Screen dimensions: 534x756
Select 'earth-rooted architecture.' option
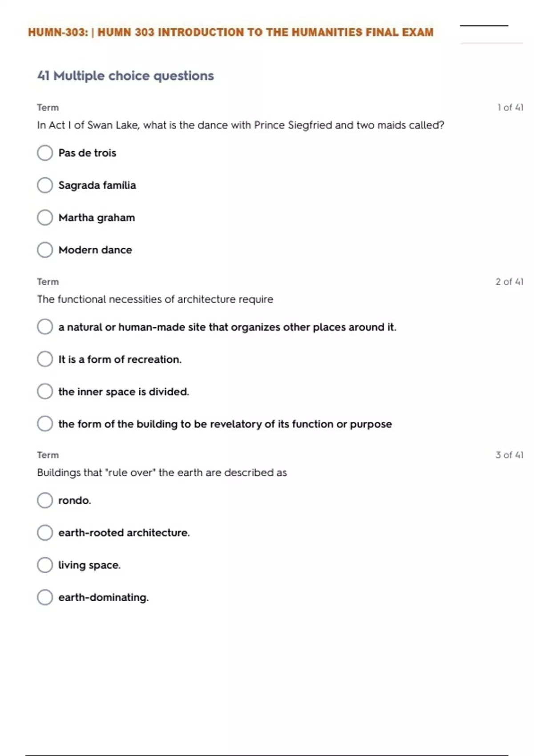click(x=45, y=533)
